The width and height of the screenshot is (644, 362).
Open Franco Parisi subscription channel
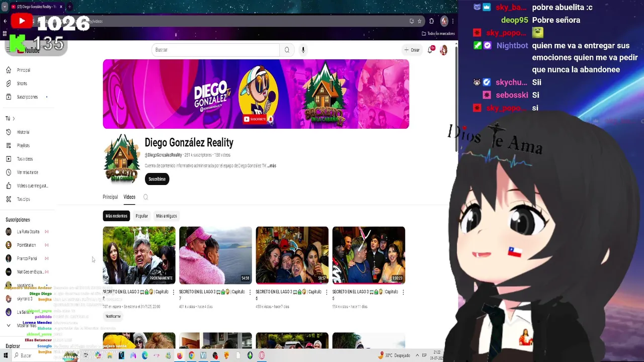tap(27, 258)
